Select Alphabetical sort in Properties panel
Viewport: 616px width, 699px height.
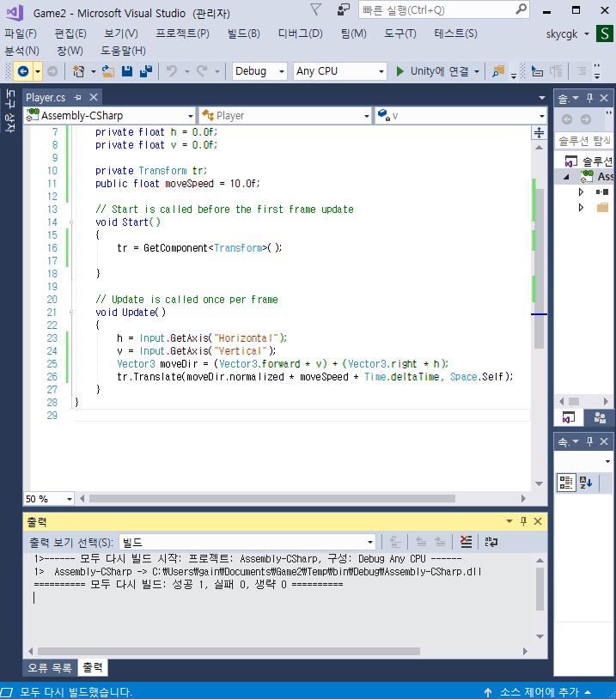pos(586,483)
